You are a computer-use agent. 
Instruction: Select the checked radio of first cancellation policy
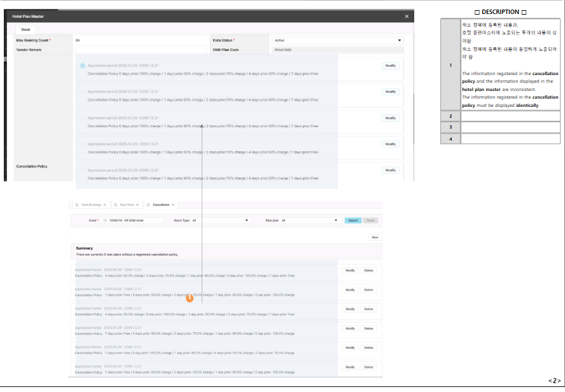coord(83,66)
